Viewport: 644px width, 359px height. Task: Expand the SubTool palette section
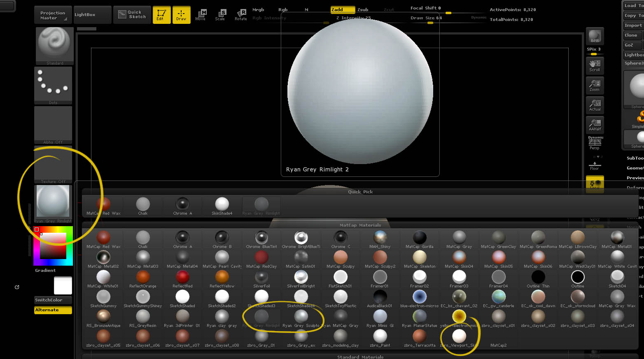tap(635, 158)
